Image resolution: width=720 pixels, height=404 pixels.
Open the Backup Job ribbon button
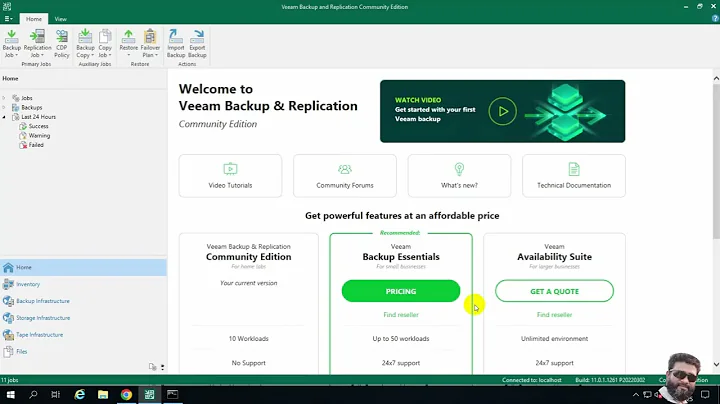point(11,44)
